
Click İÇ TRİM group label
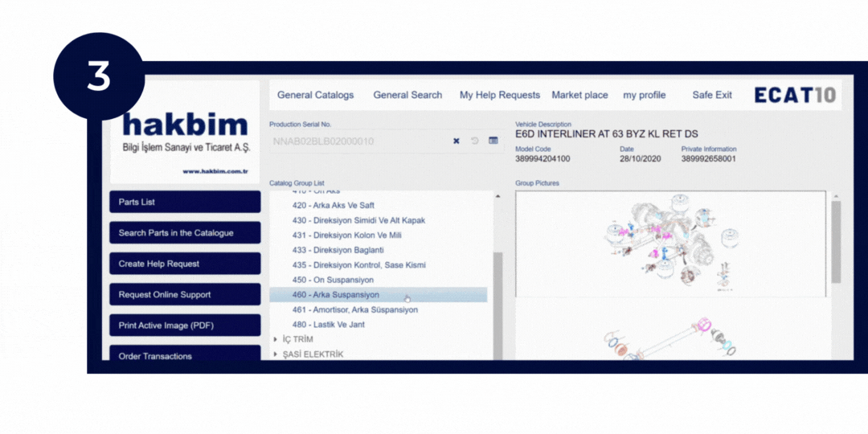(x=298, y=339)
